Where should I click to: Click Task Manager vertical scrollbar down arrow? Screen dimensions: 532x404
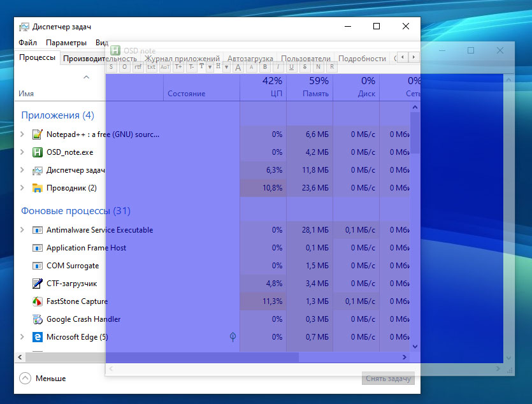pos(415,347)
